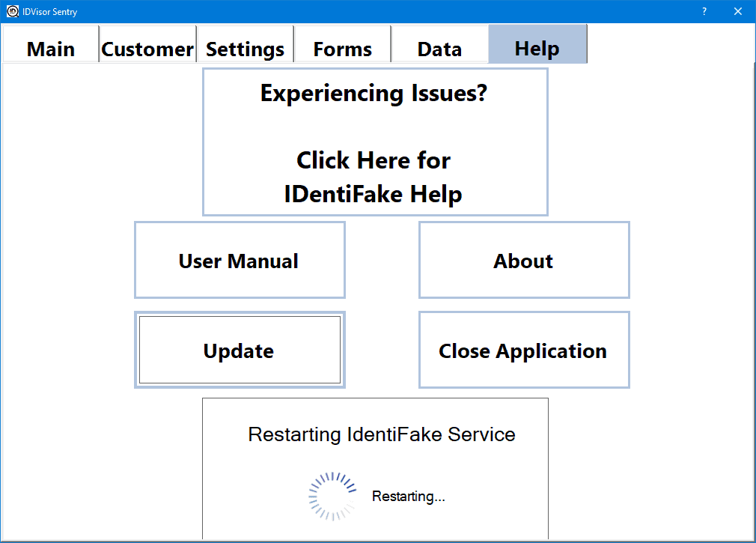Go to the Settings tab
The image size is (756, 543).
[x=245, y=44]
